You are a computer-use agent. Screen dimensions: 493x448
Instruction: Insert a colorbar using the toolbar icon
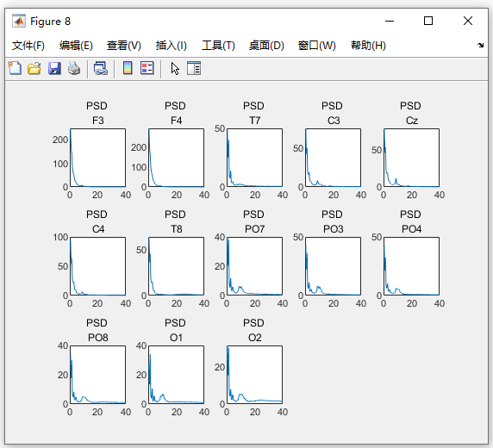coord(128,68)
